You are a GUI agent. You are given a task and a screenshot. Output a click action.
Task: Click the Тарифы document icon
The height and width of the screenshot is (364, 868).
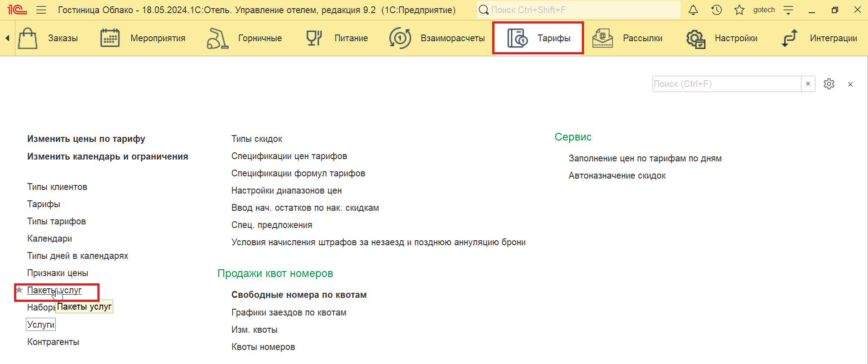click(x=517, y=38)
